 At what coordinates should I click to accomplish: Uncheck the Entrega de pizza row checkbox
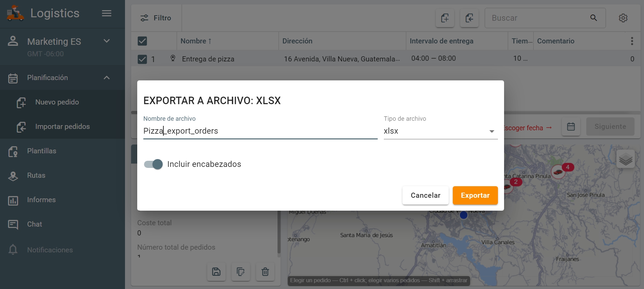142,59
